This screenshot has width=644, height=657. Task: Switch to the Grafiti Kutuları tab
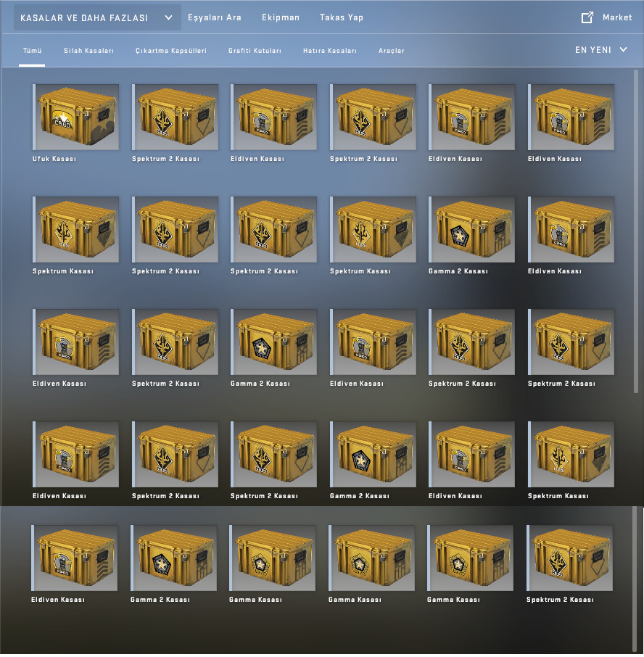pos(255,51)
